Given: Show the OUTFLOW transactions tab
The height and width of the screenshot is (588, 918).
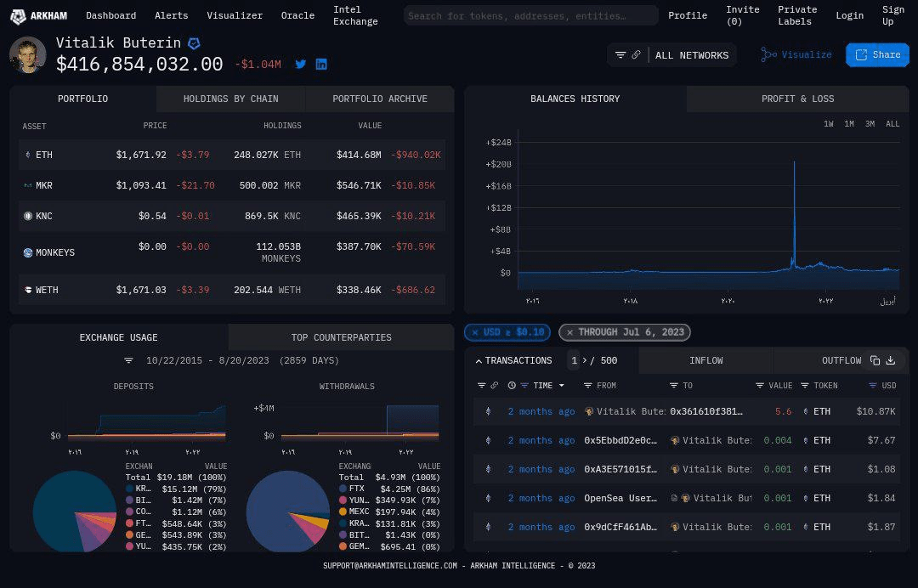Looking at the screenshot, I should click(841, 360).
